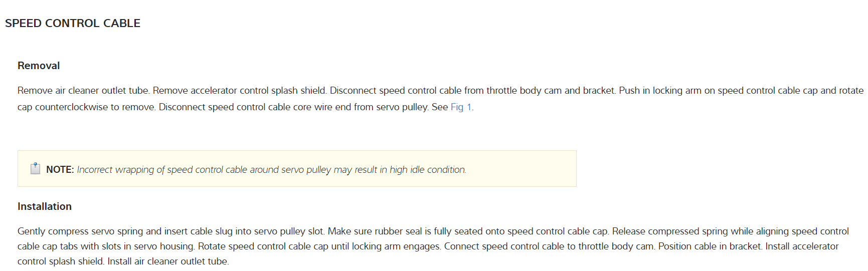Screen dimensions: 868x271
Task: Click "Install air cleaner outlet tube" sentence
Action: pos(168,261)
